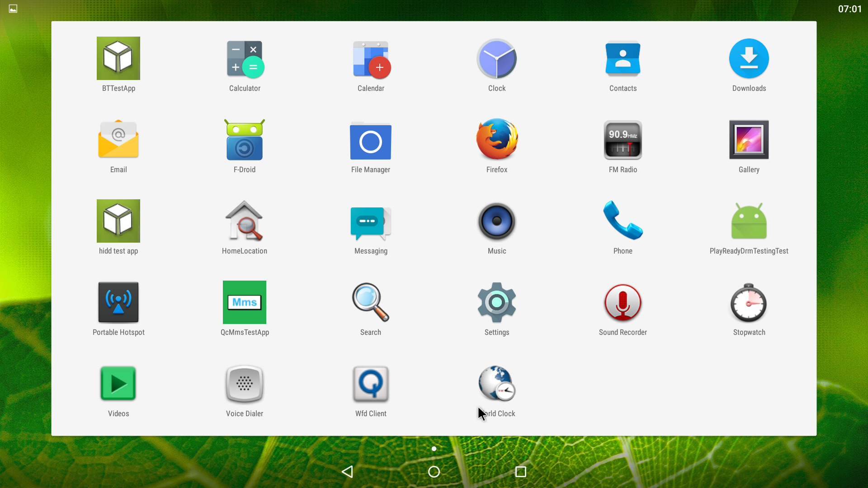Click the "Firefox" label text
This screenshot has width=868, height=488.
tap(497, 169)
